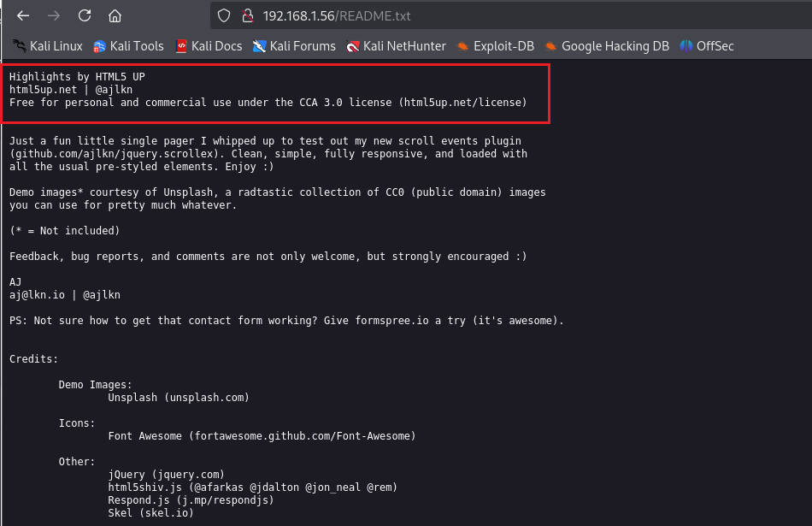812x526 pixels.
Task: Click the 'Other:' label
Action: point(77,462)
